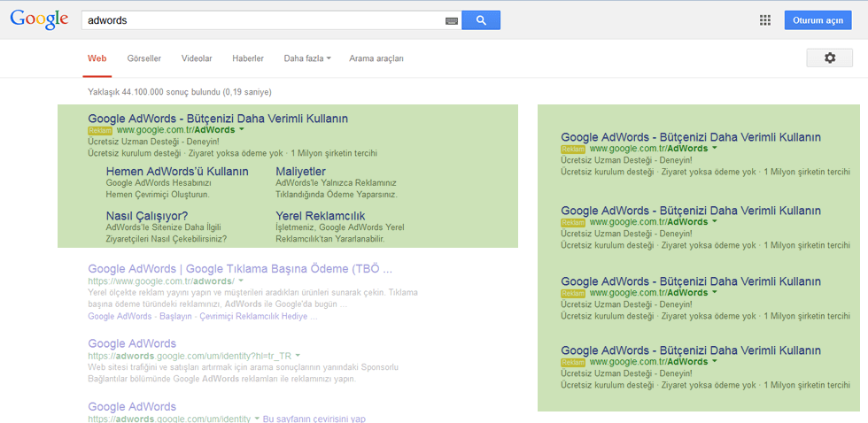Open the on-screen keyboard icon in search box
This screenshot has height=423, width=868.
[452, 21]
